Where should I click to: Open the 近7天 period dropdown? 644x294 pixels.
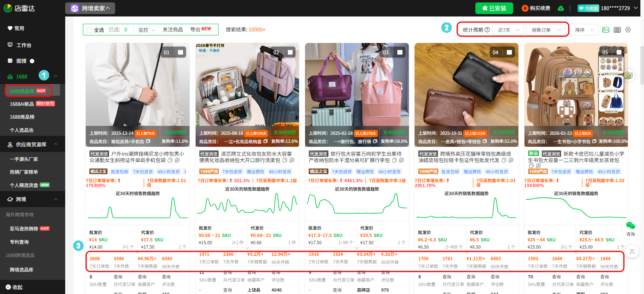coord(508,30)
